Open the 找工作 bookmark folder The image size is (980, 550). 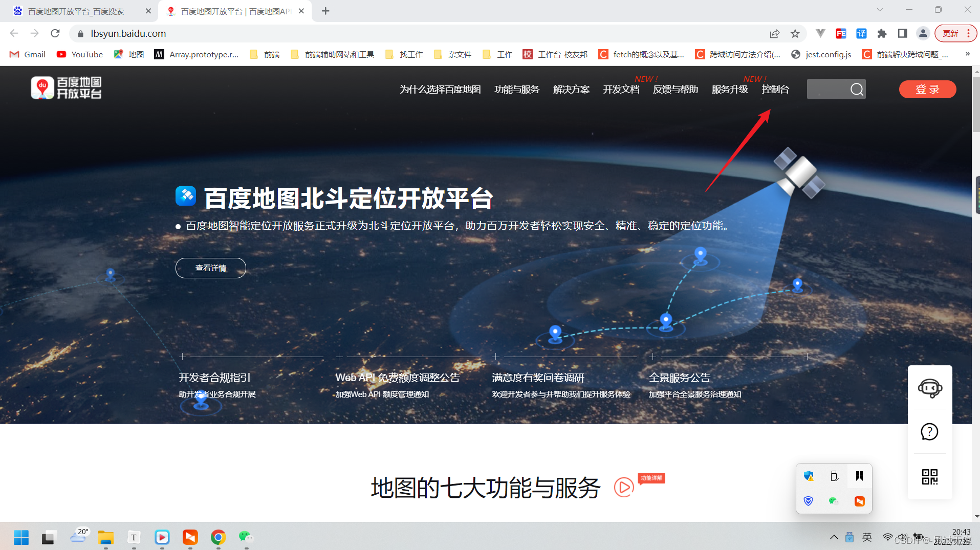[404, 54]
